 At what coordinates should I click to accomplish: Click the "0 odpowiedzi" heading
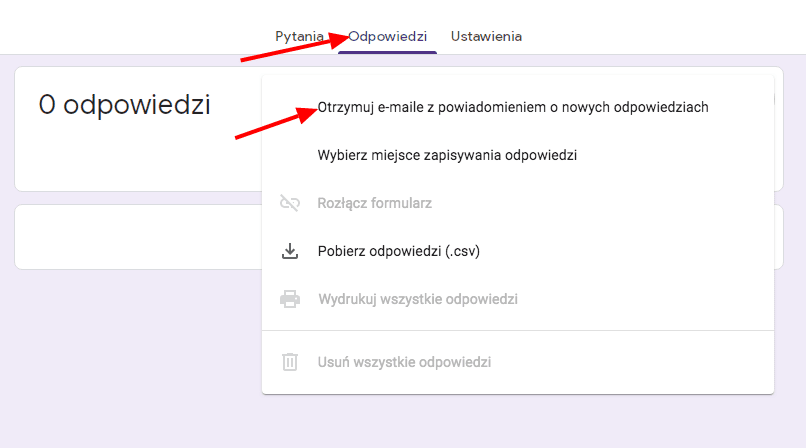124,105
